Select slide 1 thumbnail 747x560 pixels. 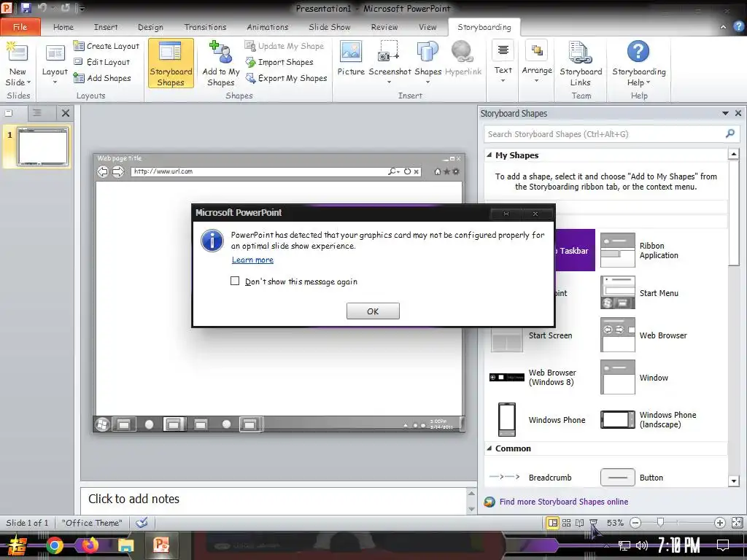[x=43, y=147]
